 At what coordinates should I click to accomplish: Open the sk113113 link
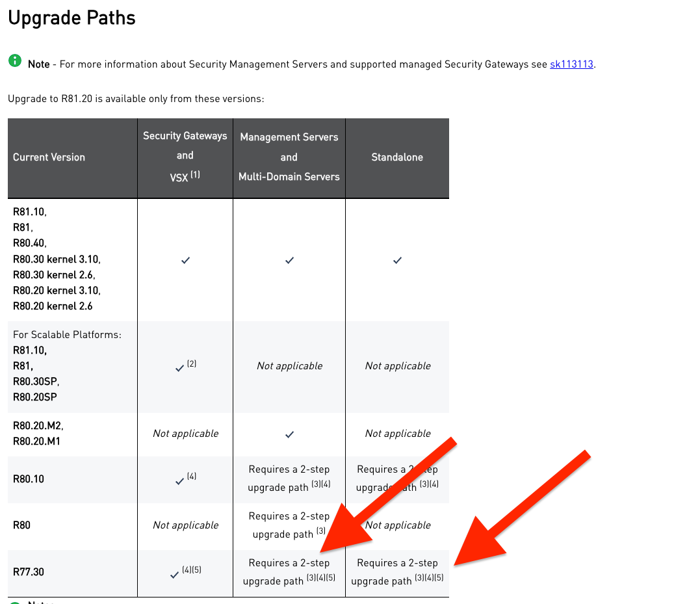click(x=571, y=64)
